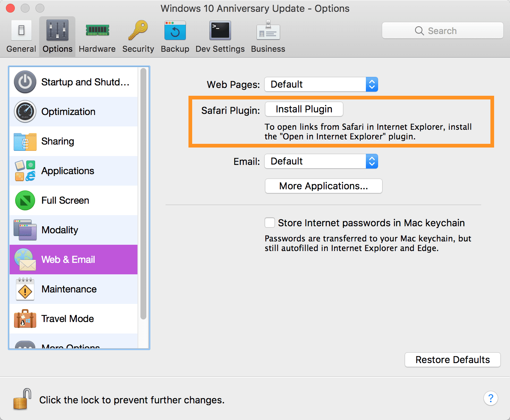
Task: Select the Options sliders icon
Action: [x=57, y=30]
